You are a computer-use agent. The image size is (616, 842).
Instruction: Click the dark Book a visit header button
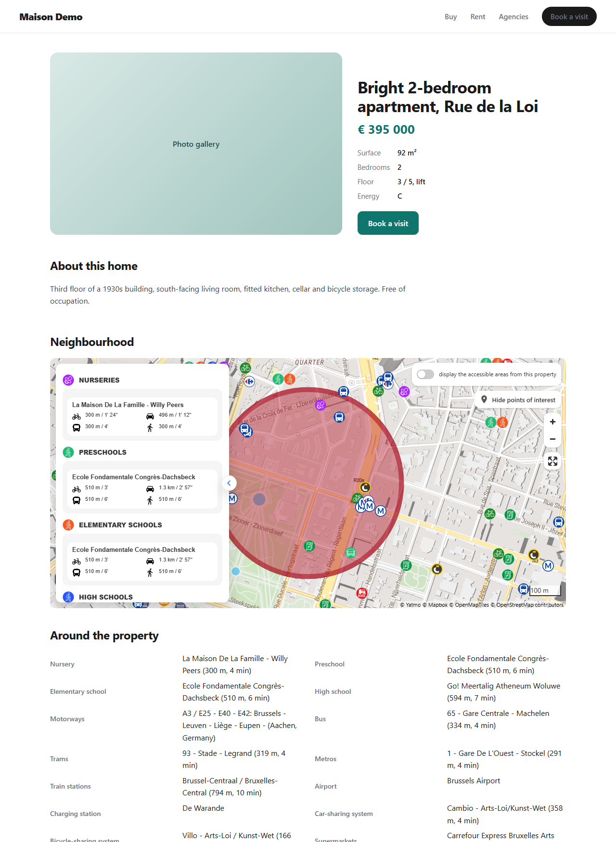pyautogui.click(x=569, y=16)
